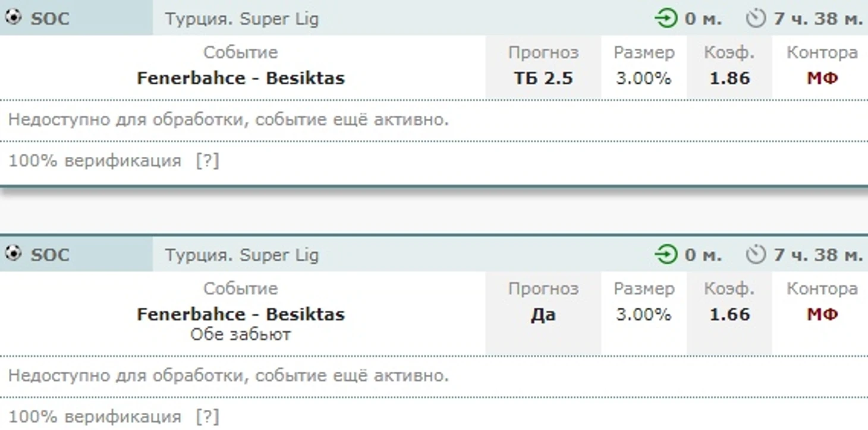Click the 1.66 coefficient value

729,314
